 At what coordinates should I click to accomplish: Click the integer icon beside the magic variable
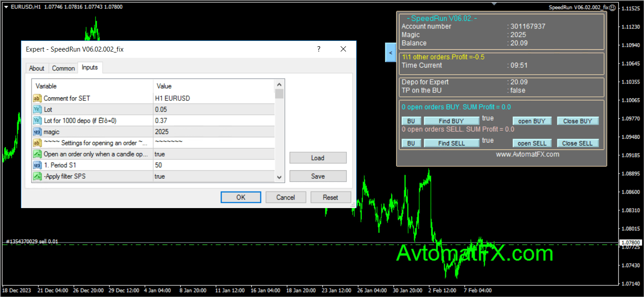[37, 132]
